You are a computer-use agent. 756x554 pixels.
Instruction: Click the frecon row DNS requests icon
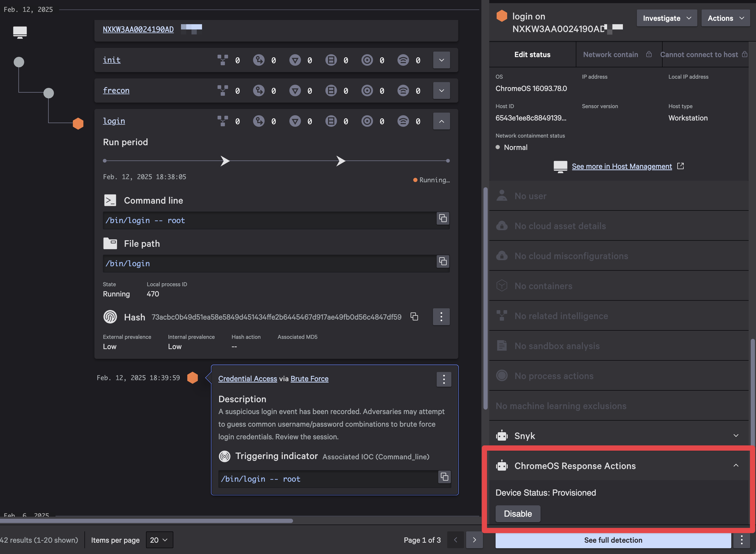(295, 90)
